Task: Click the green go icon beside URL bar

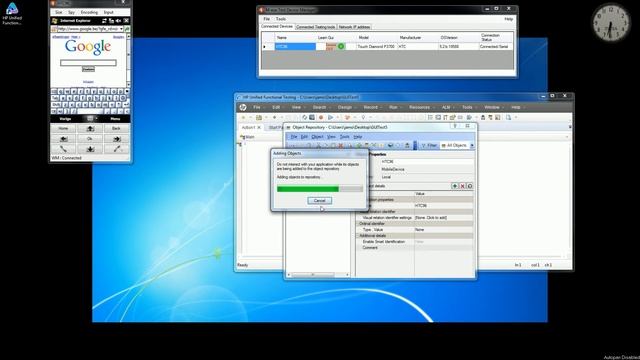Action: click(127, 29)
